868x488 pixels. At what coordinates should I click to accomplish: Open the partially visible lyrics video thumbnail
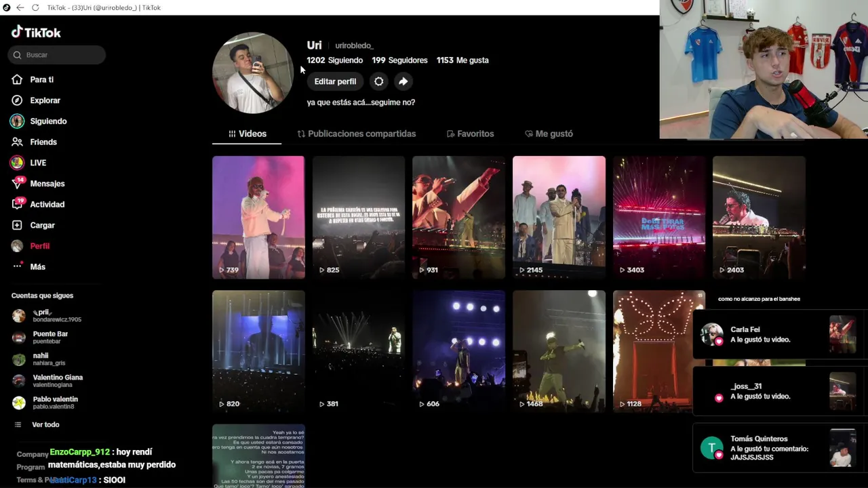[258, 456]
